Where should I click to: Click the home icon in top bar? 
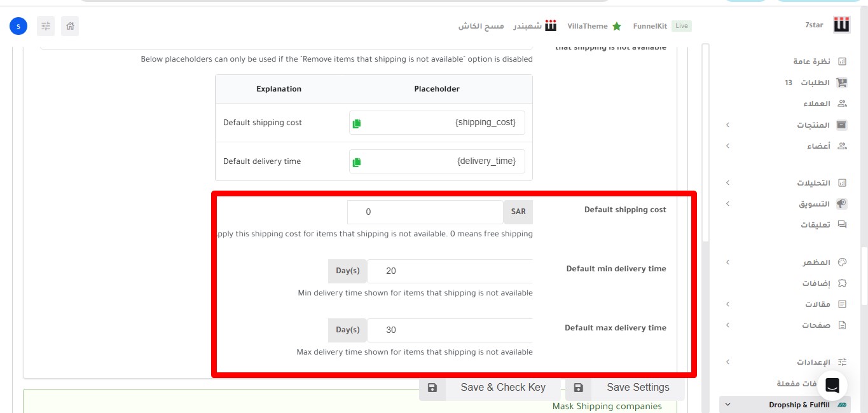pos(70,26)
